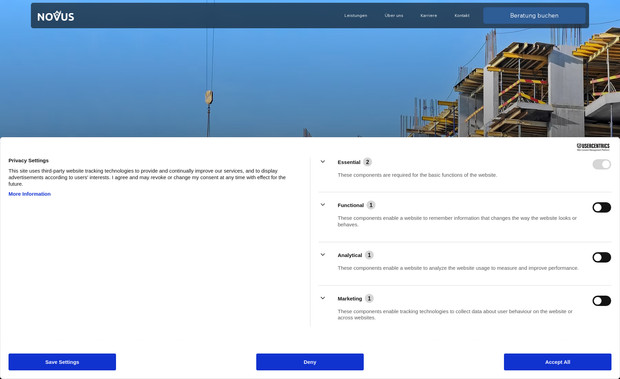The height and width of the screenshot is (379, 620).
Task: Enable the Marketing cookies toggle
Action: (601, 301)
